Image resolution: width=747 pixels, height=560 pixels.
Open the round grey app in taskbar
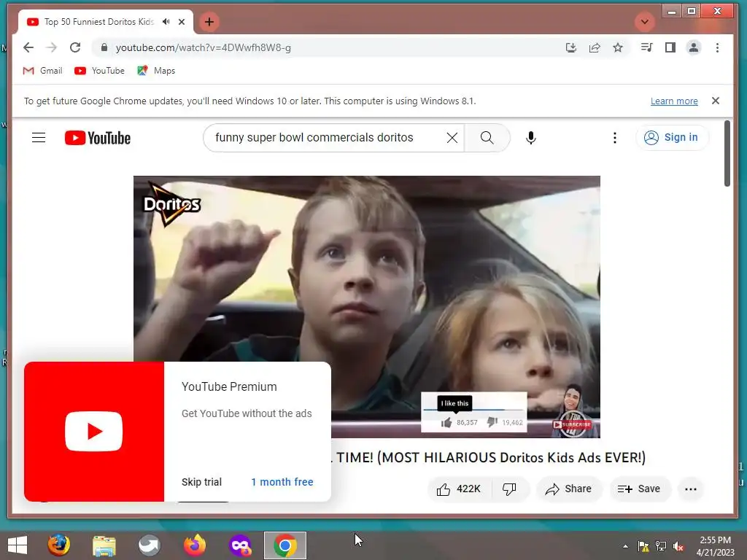149,545
